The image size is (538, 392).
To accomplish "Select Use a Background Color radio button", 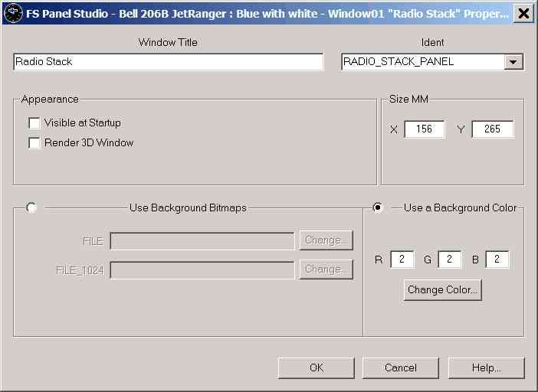I will [x=377, y=207].
